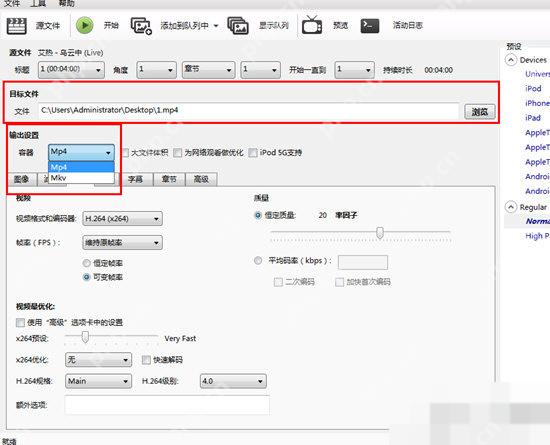Select the 可变帧率 radio button
The height and width of the screenshot is (445, 550).
click(87, 277)
